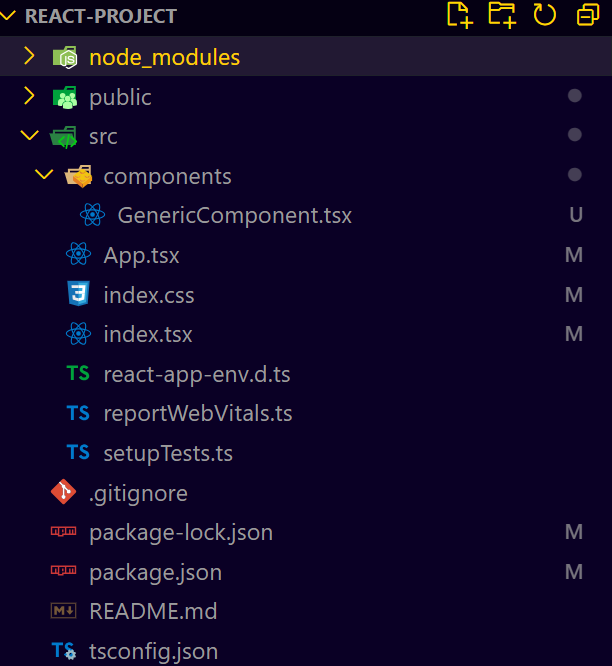Click the U status badge on GenericComponent.tsx
The width and height of the screenshot is (612, 666).
click(x=575, y=215)
